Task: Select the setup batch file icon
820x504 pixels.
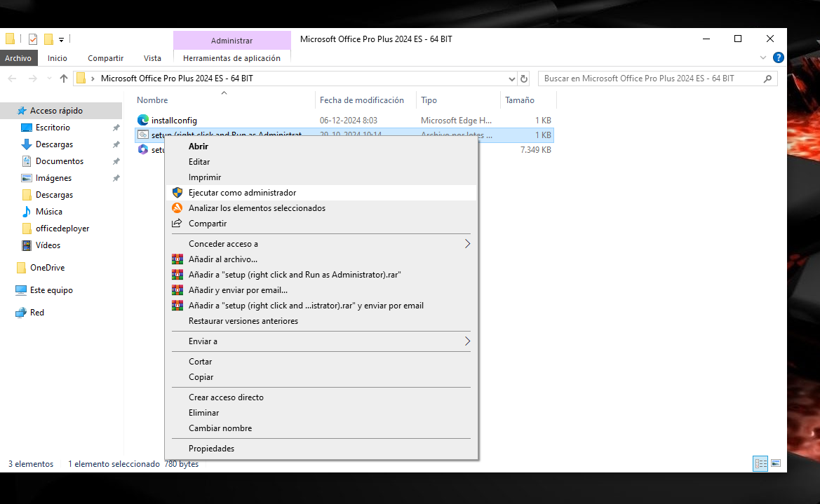Action: point(143,135)
